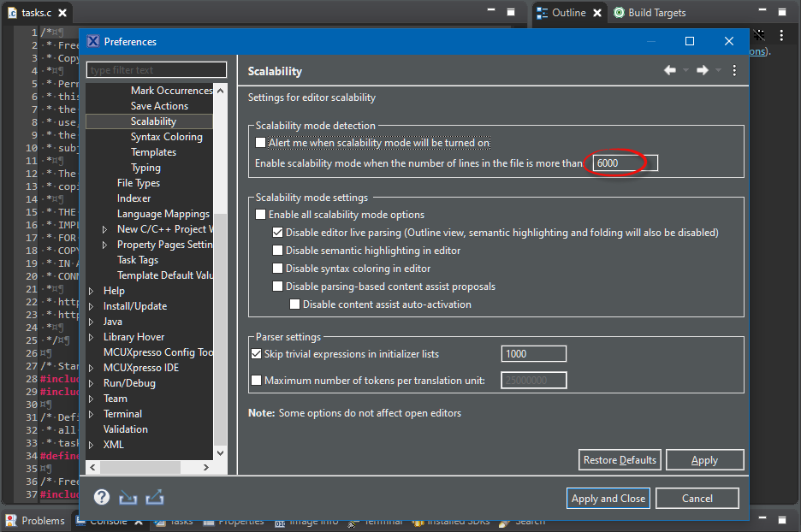Switch to the Build Targets tab
The height and width of the screenshot is (532, 801).
656,13
